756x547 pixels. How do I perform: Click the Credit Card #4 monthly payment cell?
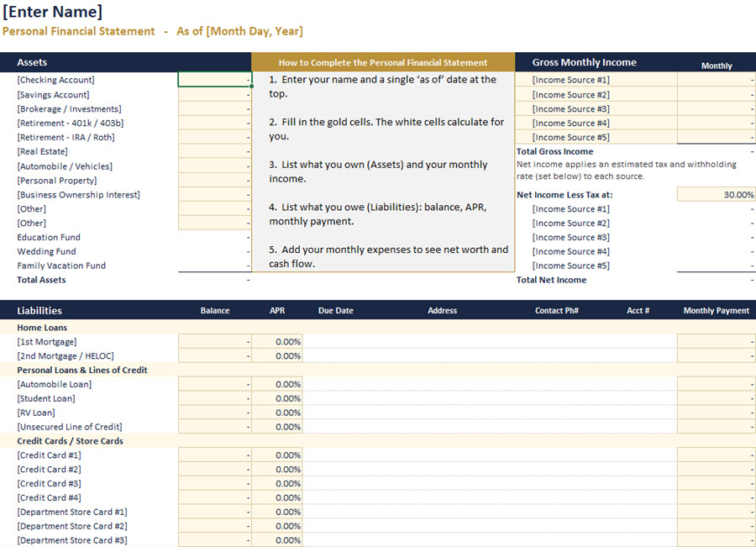click(x=716, y=497)
